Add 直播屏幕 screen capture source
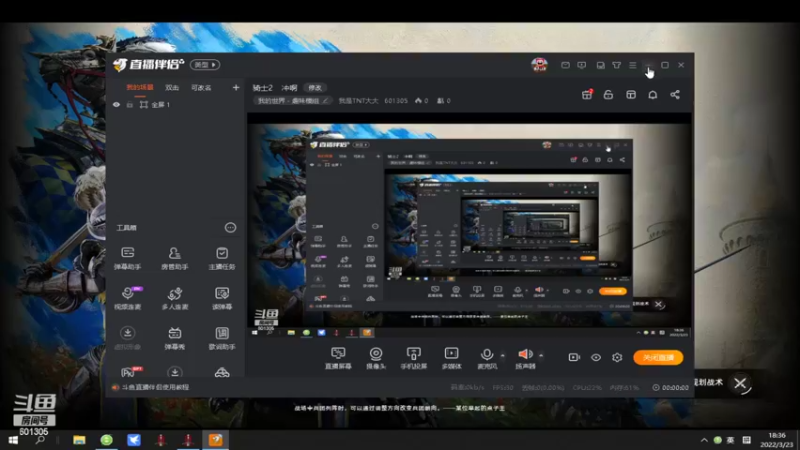This screenshot has width=800, height=450. (x=338, y=358)
